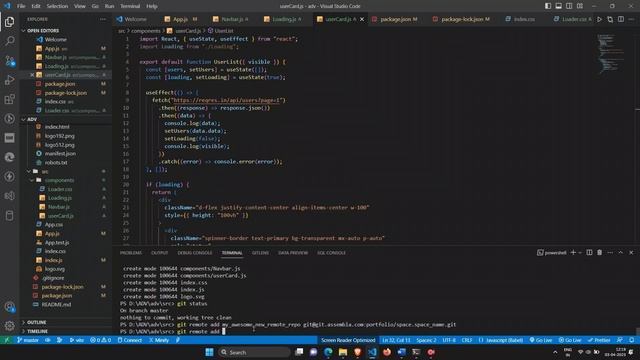Split the editor right

621,19
